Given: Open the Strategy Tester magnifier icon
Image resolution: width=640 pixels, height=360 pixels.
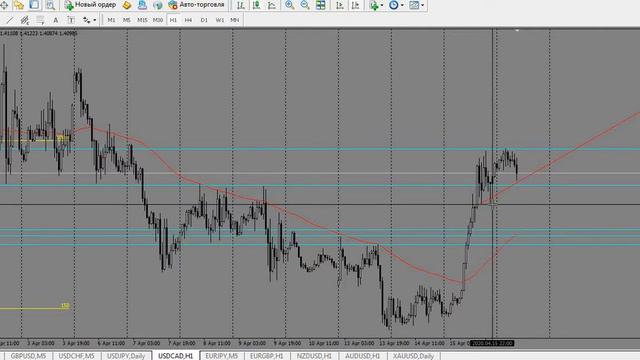Looking at the screenshot, I should pos(50,5).
